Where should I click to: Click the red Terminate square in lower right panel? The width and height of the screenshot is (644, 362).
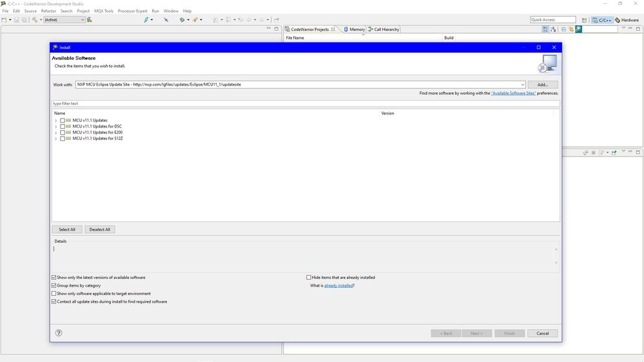(x=594, y=152)
